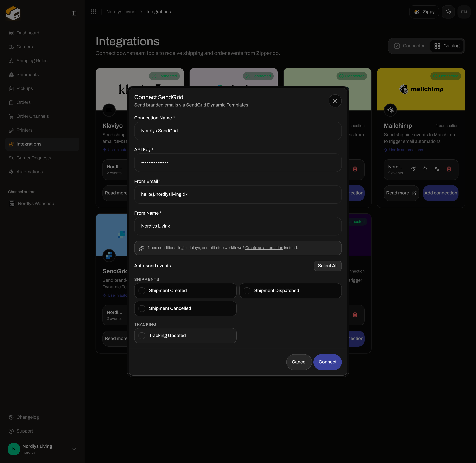Delete the Mailchimp connection
476x463 pixels.
click(x=449, y=169)
